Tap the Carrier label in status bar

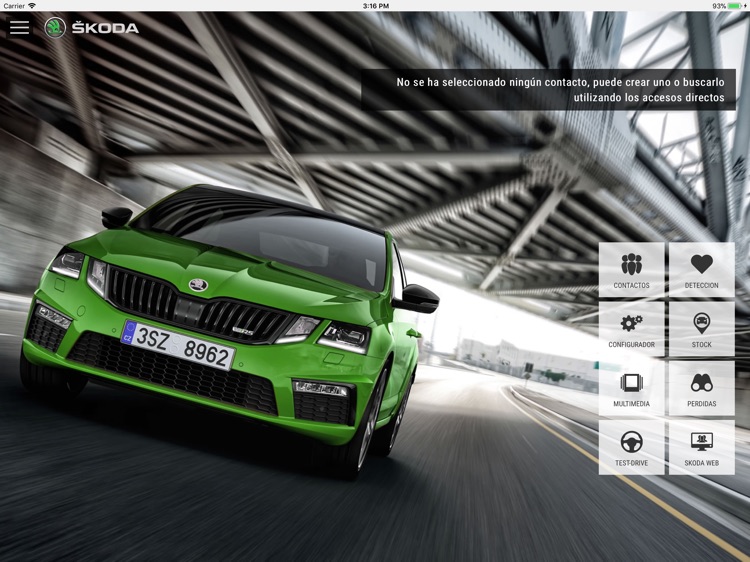tap(14, 6)
